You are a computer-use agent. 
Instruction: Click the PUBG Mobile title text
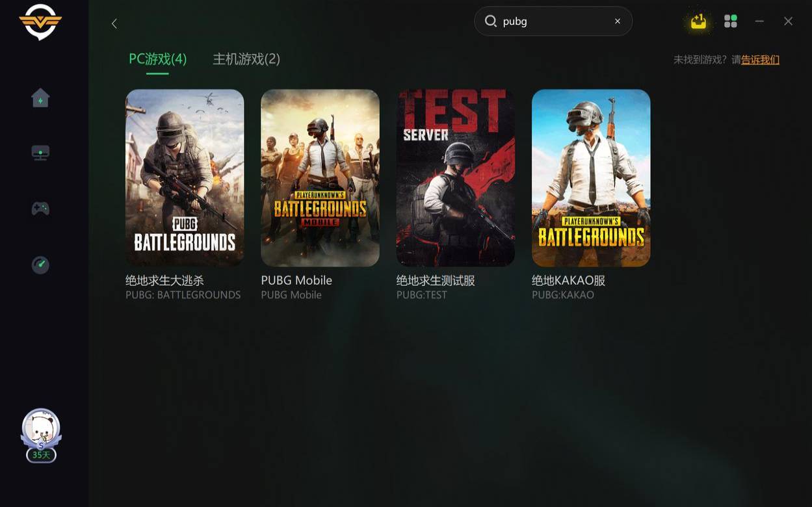296,280
